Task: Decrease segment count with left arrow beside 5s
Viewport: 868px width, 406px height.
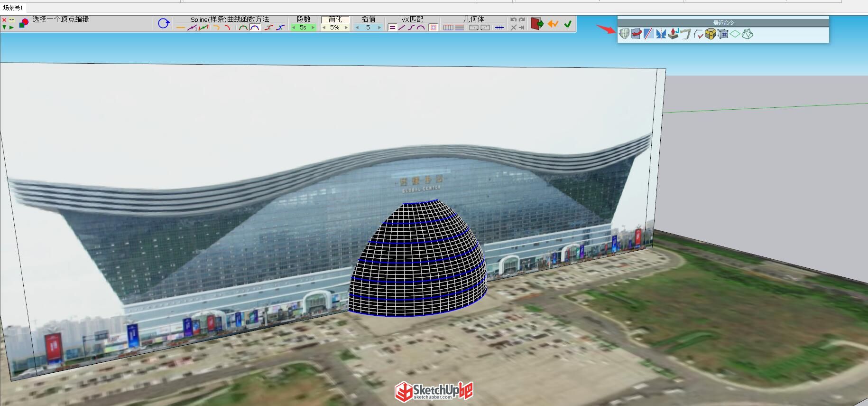Action: (294, 28)
